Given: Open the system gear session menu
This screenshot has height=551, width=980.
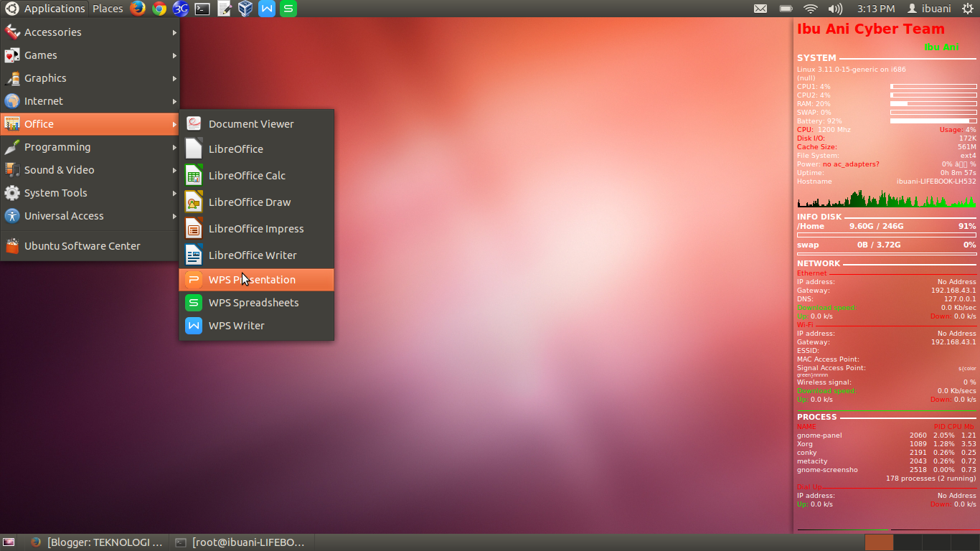Looking at the screenshot, I should click(x=968, y=9).
